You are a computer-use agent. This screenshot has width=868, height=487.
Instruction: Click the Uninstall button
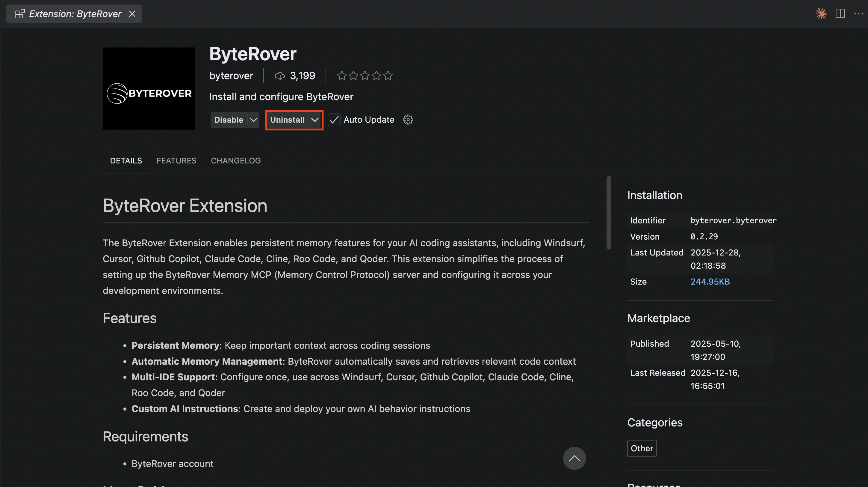pyautogui.click(x=287, y=120)
